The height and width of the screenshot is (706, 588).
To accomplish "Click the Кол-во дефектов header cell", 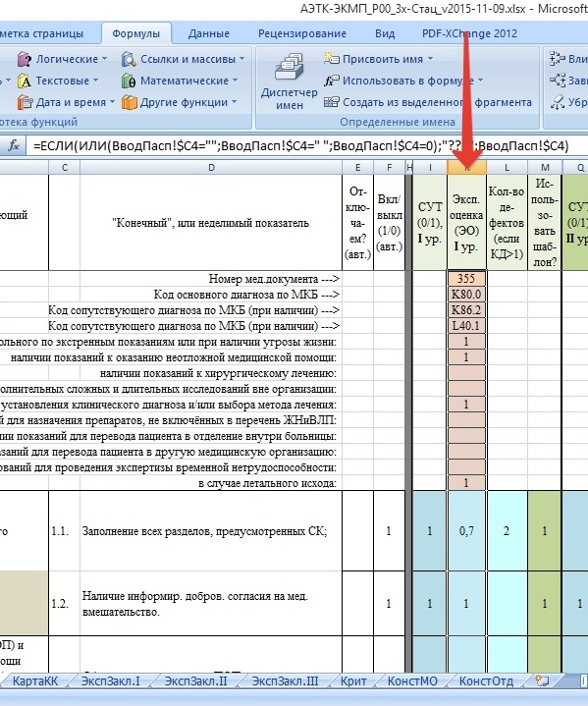I will pos(507,223).
